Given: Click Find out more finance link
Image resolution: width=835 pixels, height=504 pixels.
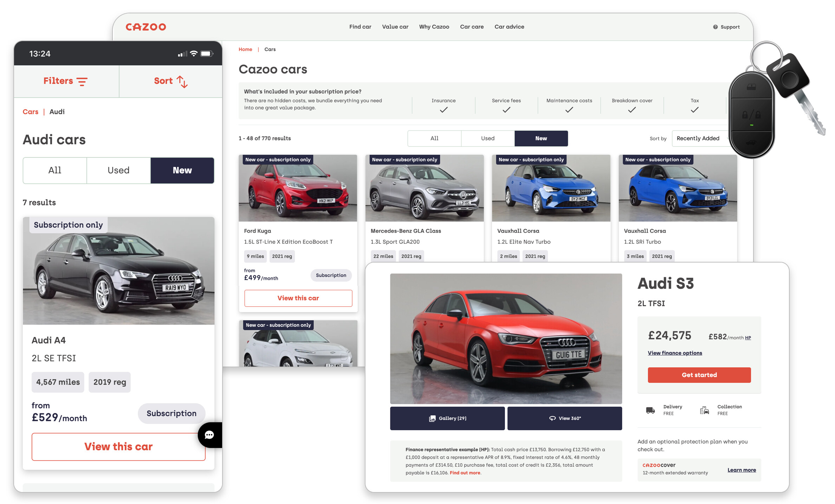Looking at the screenshot, I should (465, 473).
